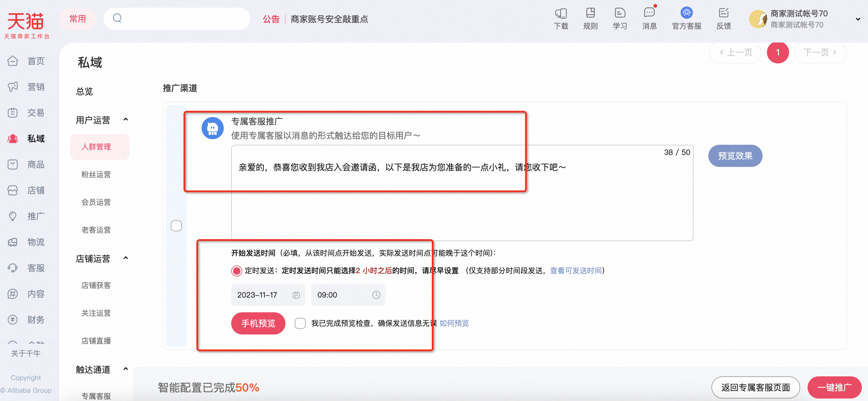The image size is (868, 401).
Task: Click the calendar icon in date field
Action: (x=296, y=295)
